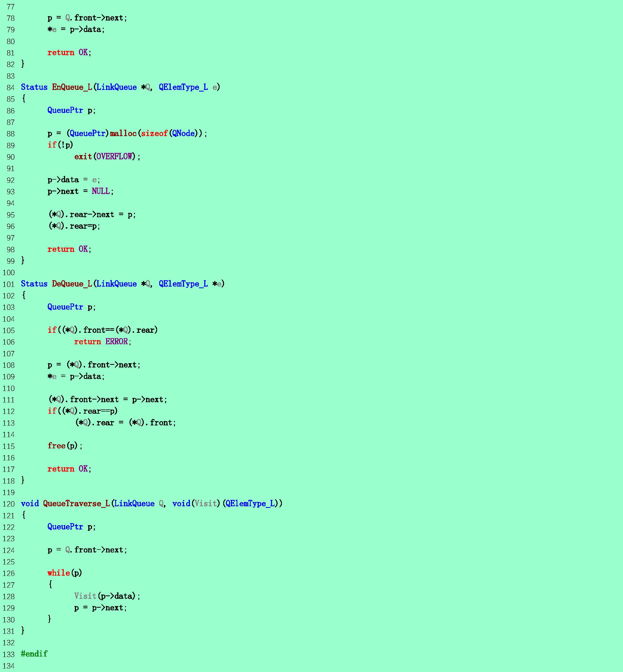Click closing brace on line 131
This screenshot has height=672, width=623.
23,631
